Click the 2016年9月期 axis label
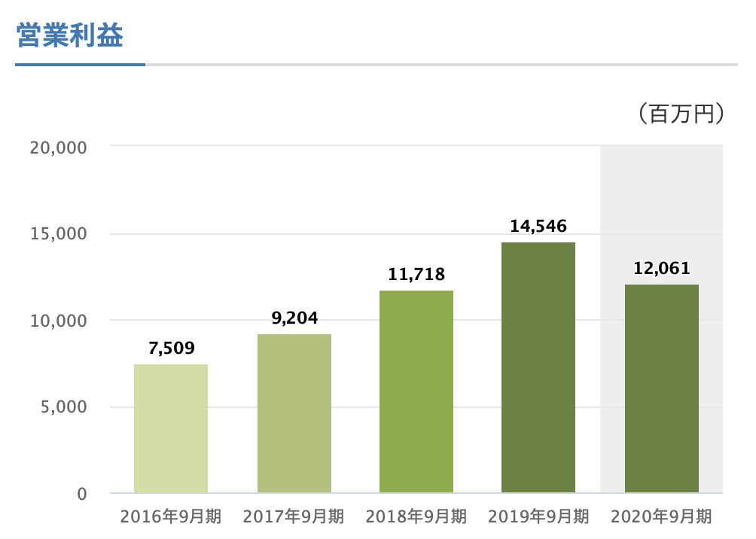This screenshot has height=539, width=756. [x=171, y=517]
